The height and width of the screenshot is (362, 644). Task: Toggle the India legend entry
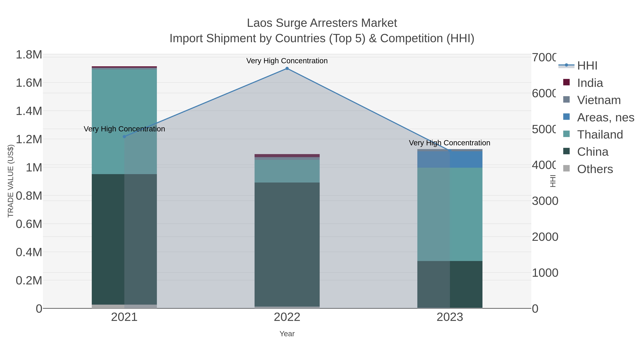583,83
